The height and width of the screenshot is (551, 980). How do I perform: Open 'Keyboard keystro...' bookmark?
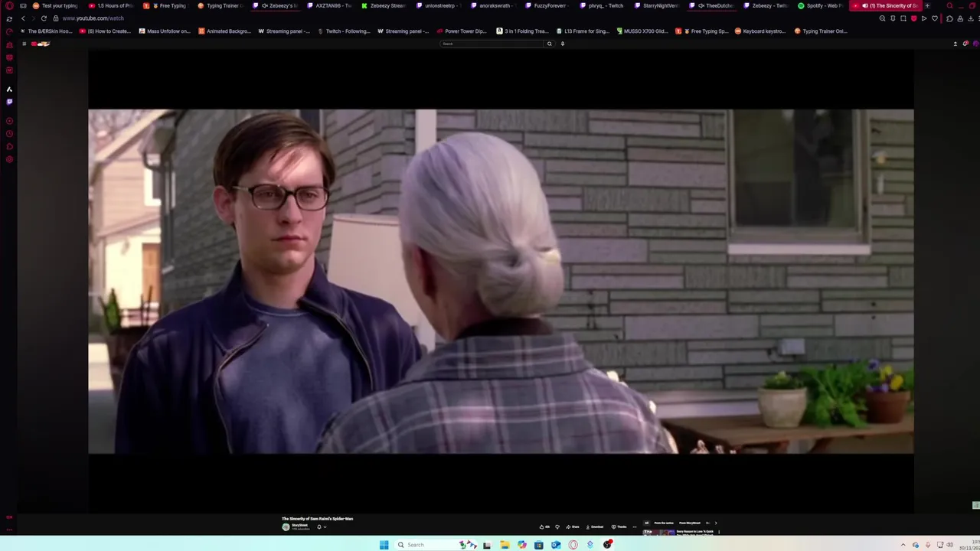[760, 31]
